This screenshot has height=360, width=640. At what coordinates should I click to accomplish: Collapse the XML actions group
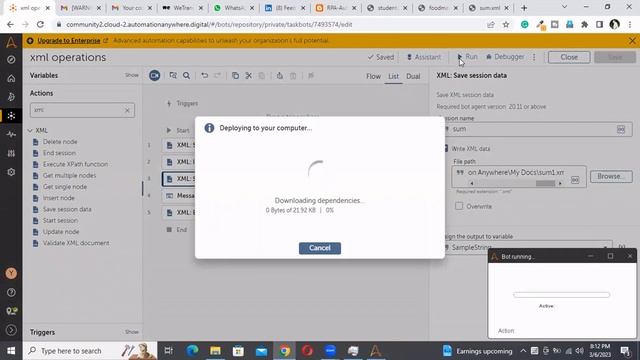click(30, 131)
